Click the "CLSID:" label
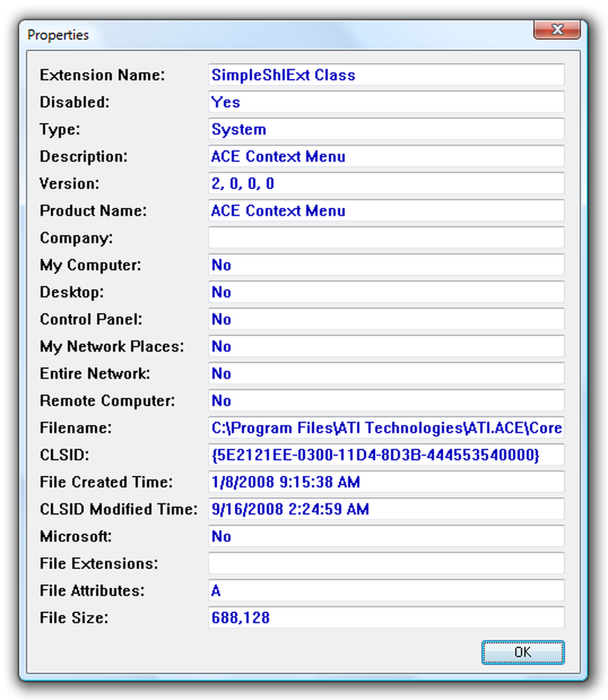The height and width of the screenshot is (700, 608). pyautogui.click(x=64, y=455)
